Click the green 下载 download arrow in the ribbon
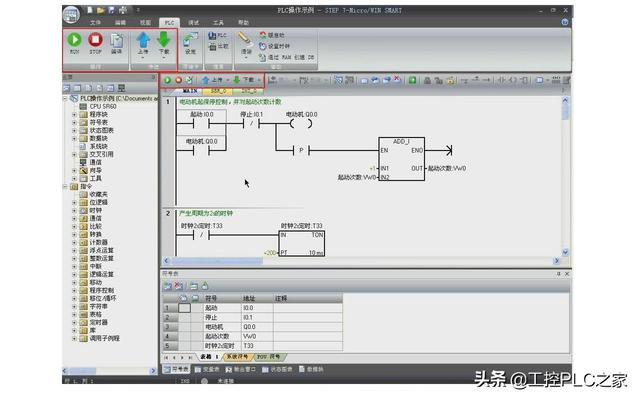 164,40
